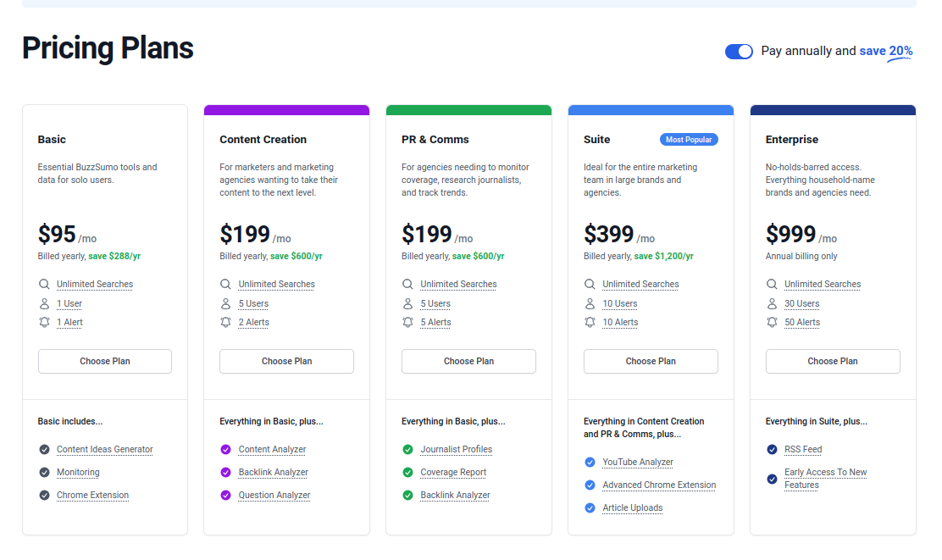Click Unlimited Searches in the Basic plan
The width and height of the screenshot is (942, 560).
(x=95, y=284)
